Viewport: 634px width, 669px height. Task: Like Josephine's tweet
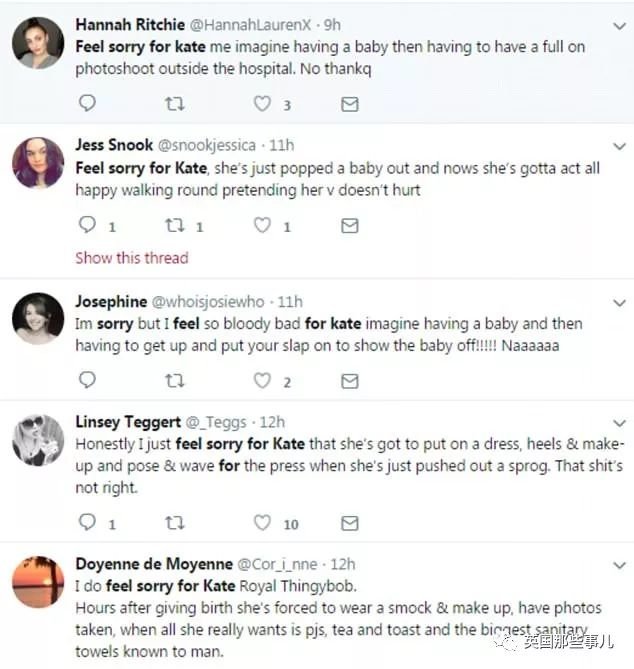(x=262, y=381)
